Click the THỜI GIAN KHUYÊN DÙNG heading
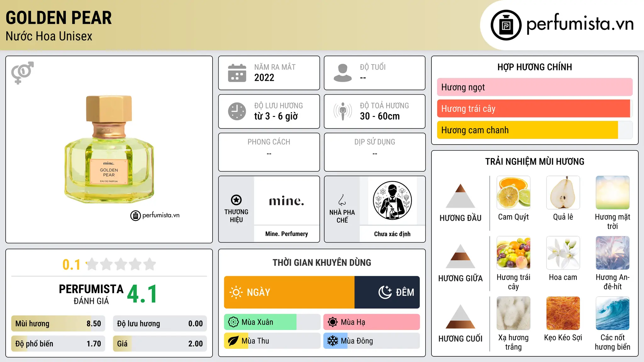 322,262
